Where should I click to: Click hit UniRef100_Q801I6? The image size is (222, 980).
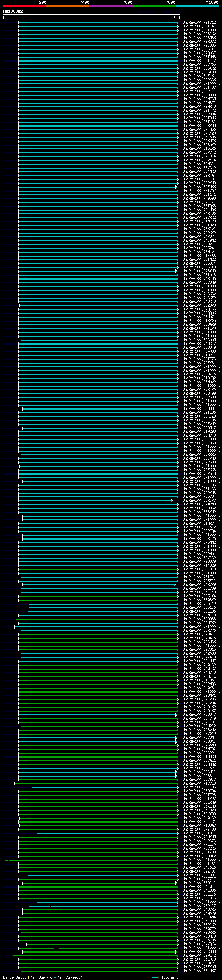point(199,608)
